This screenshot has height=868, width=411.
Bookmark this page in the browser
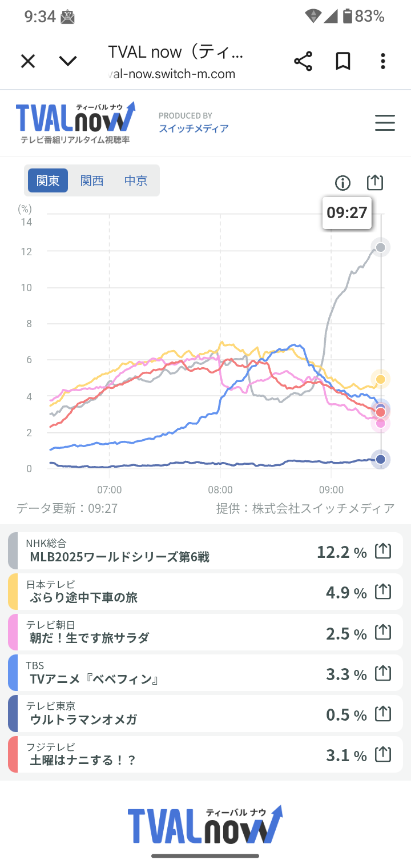(343, 61)
